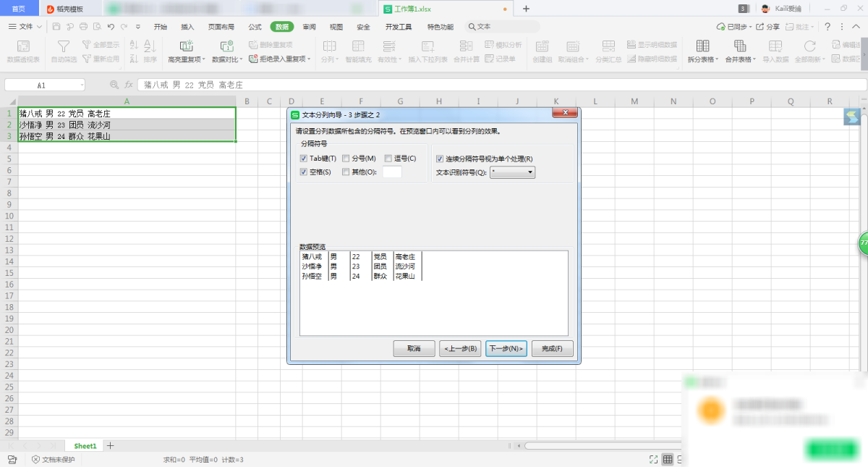This screenshot has width=868, height=467.
Task: Switch to the 公式 ribbon tab
Action: [x=255, y=27]
